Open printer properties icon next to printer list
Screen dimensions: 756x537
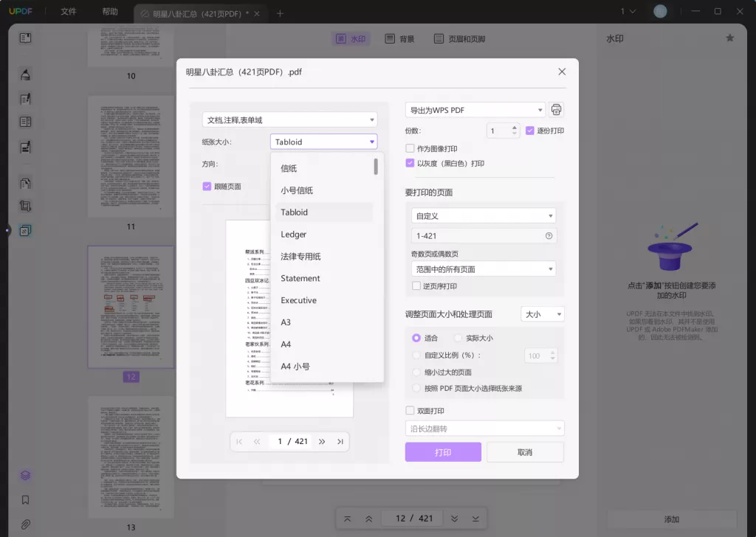point(556,110)
